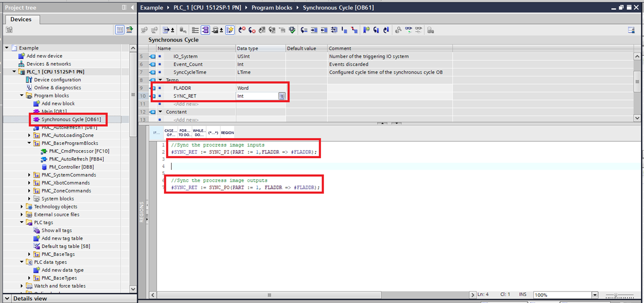Image resolution: width=644 pixels, height=303 pixels.
Task: Toggle the favorites star toolbar button
Action: coord(230,30)
